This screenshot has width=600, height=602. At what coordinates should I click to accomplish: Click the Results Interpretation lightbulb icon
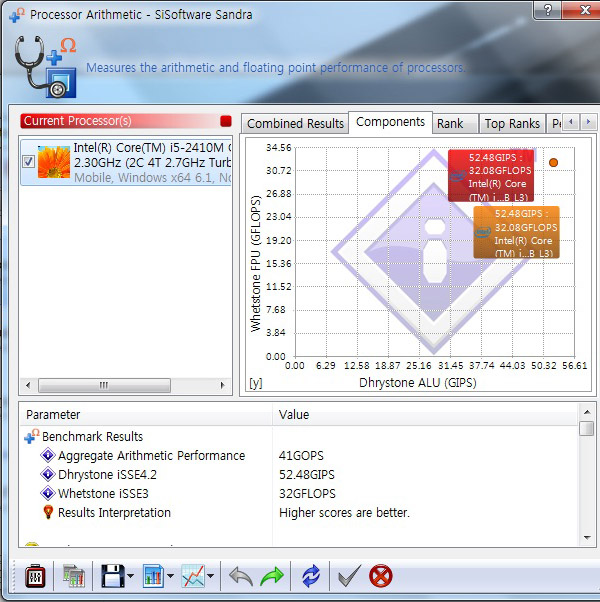[48, 512]
